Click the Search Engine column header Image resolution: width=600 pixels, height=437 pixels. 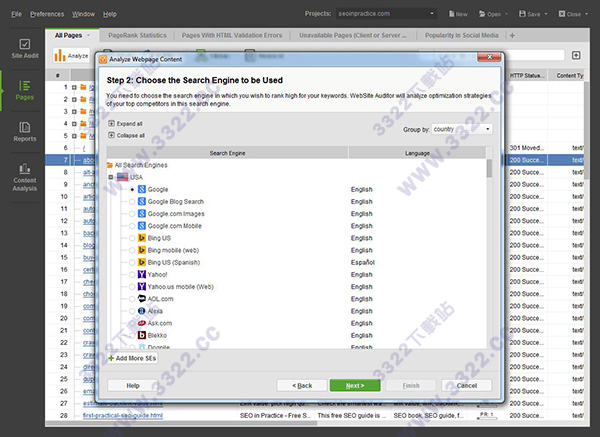[227, 153]
